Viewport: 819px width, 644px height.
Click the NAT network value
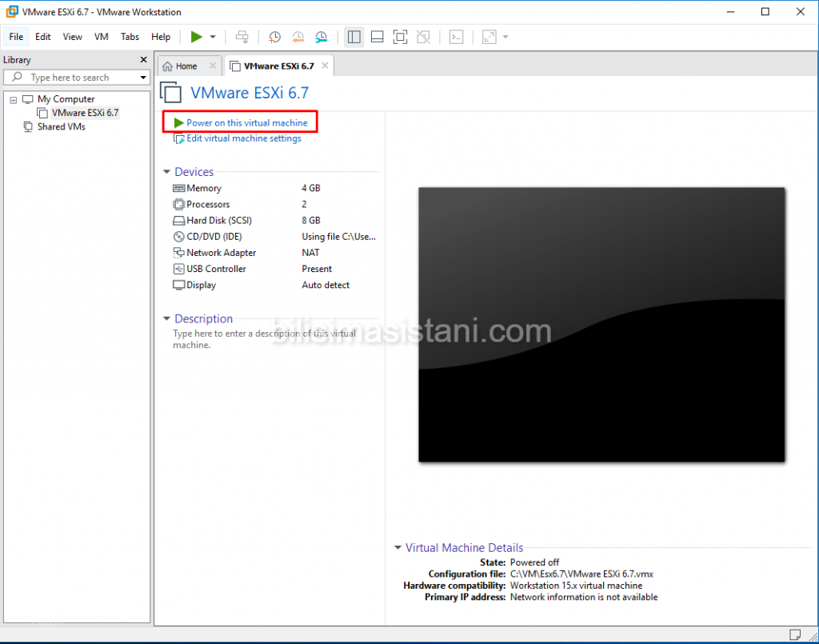tap(310, 253)
